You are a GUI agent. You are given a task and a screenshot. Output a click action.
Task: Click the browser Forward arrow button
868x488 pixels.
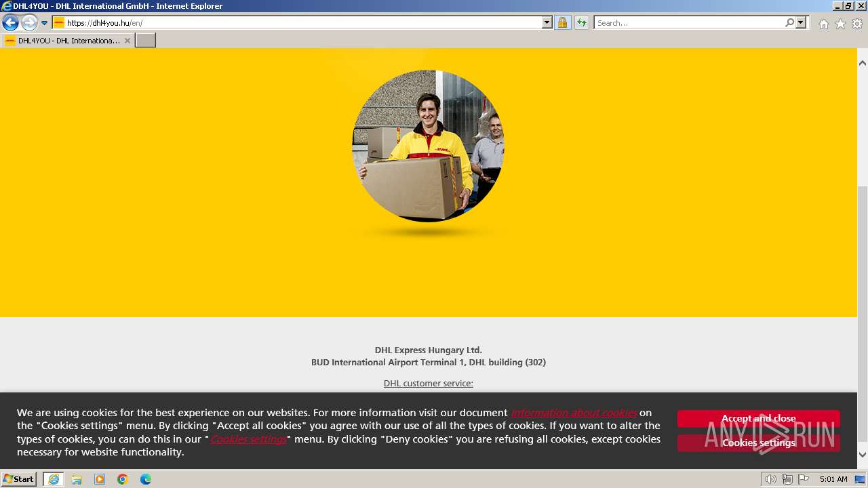click(29, 23)
